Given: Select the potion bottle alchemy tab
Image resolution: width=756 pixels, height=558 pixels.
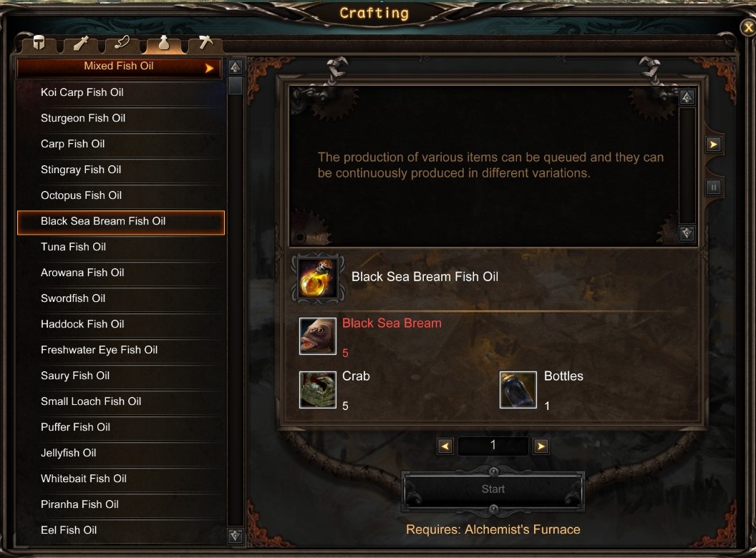Looking at the screenshot, I should (x=163, y=44).
